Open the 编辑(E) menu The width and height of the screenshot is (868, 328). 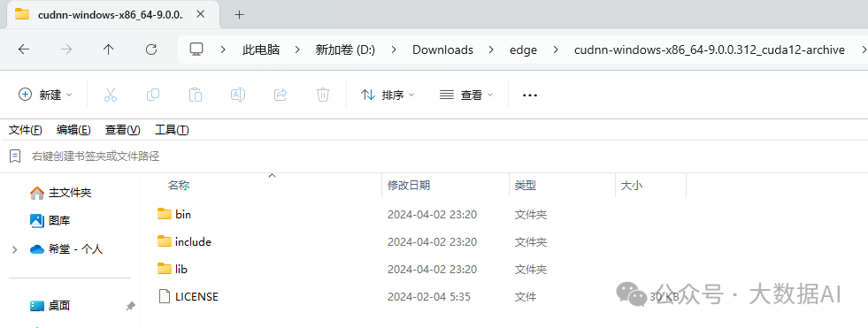73,130
